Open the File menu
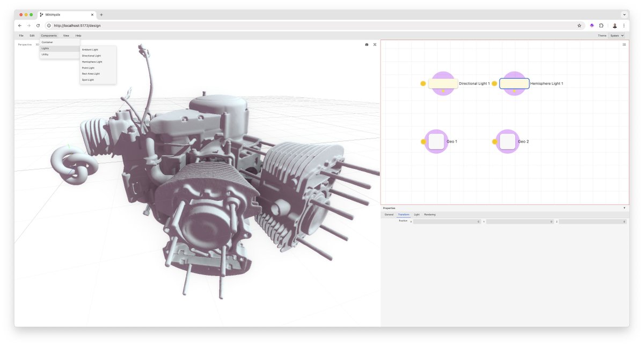This screenshot has height=346, width=644. 21,35
